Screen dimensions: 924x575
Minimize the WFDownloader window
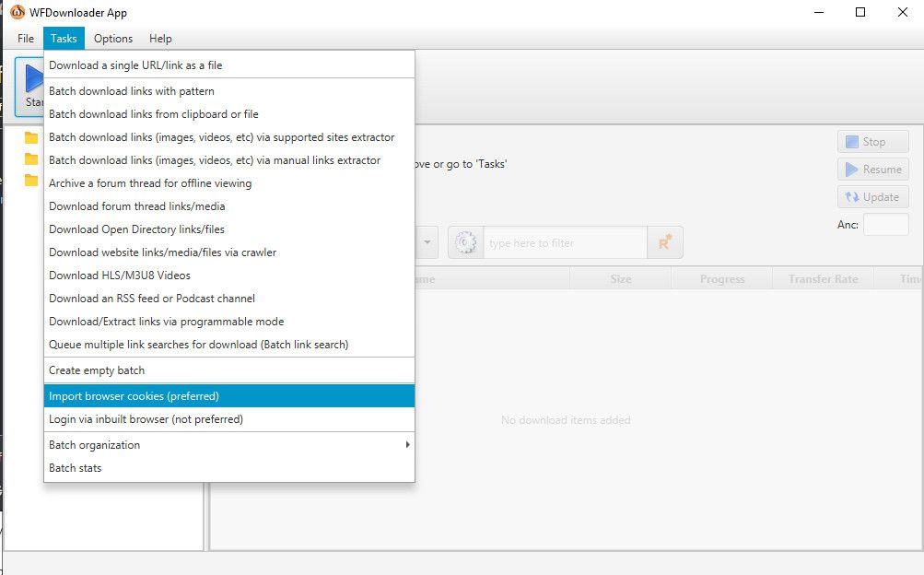pyautogui.click(x=818, y=12)
